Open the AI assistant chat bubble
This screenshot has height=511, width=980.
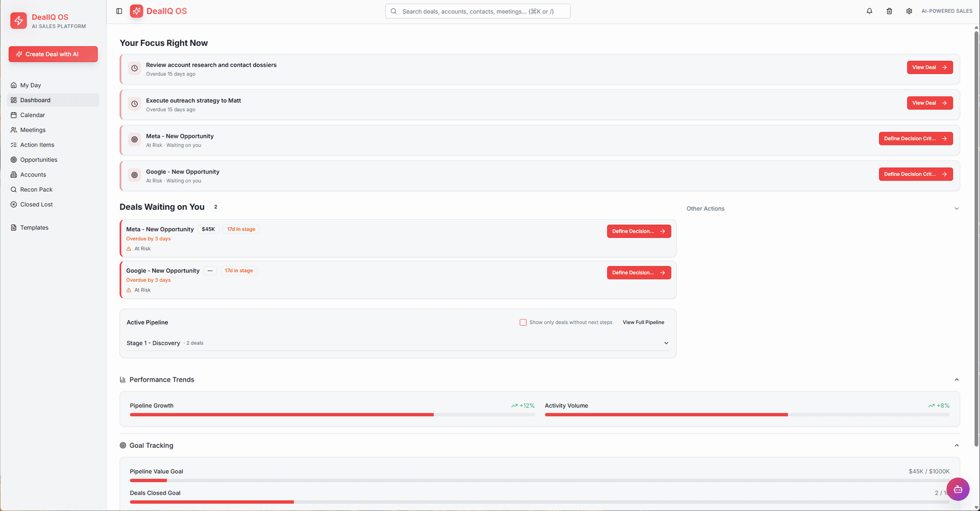(958, 489)
